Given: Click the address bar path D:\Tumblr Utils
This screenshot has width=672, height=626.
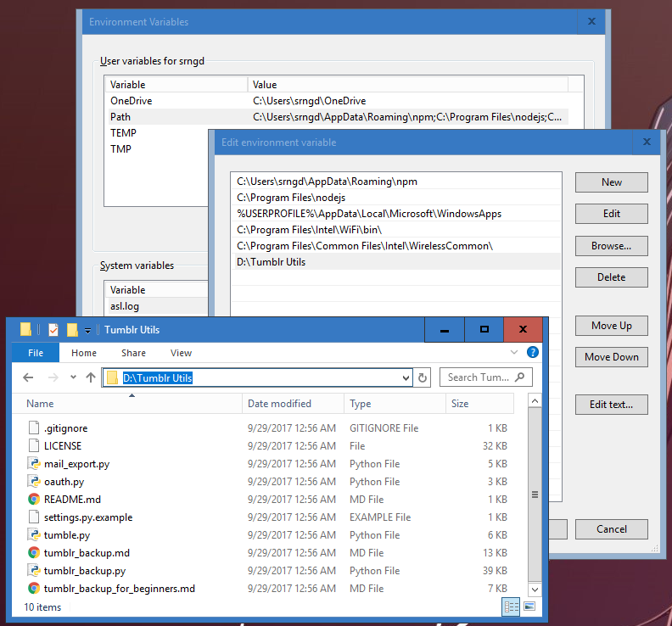Looking at the screenshot, I should tap(157, 378).
